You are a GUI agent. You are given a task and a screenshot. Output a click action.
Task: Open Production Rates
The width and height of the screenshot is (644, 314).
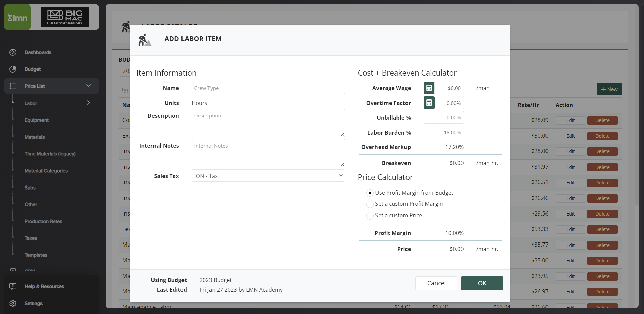[43, 221]
